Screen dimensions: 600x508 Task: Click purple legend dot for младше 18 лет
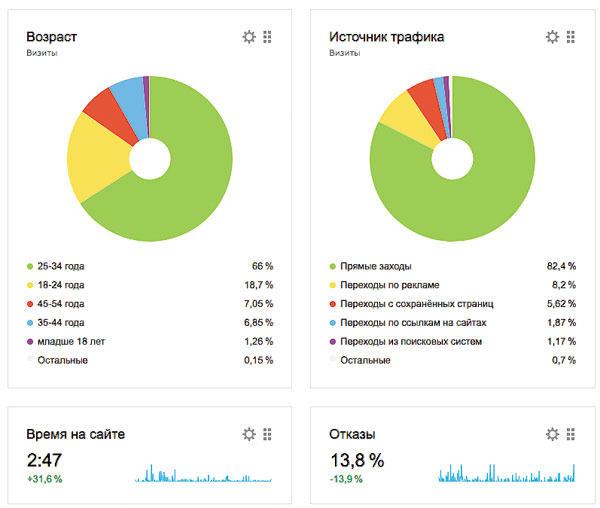(x=30, y=342)
